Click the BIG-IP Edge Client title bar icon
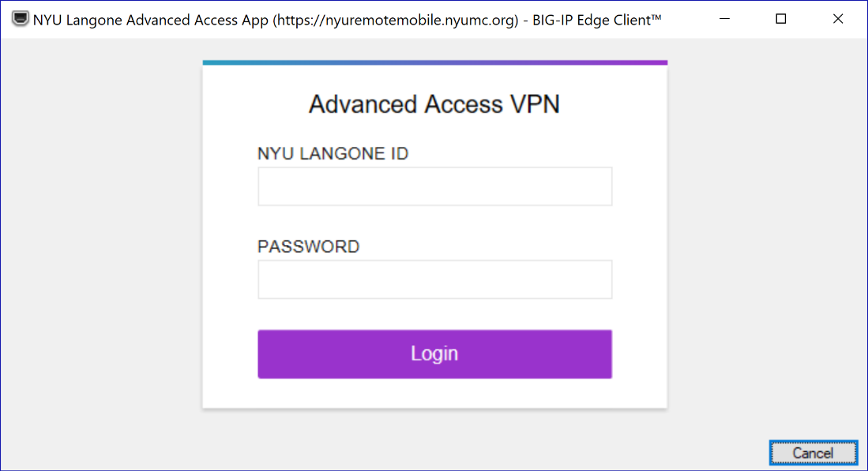 coord(19,18)
